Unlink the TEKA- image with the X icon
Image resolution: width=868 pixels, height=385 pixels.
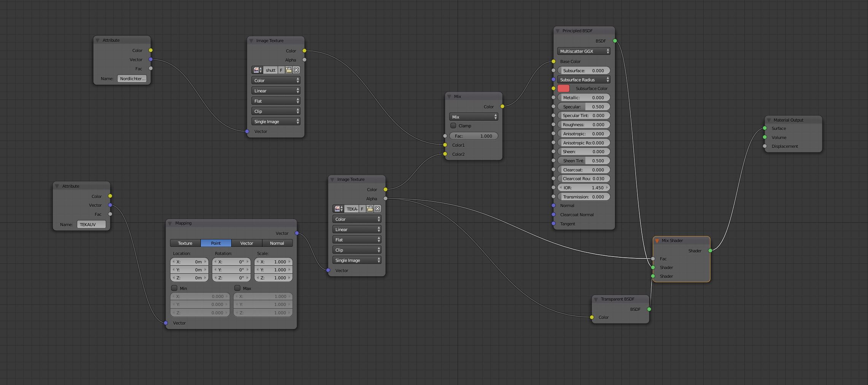pyautogui.click(x=377, y=209)
